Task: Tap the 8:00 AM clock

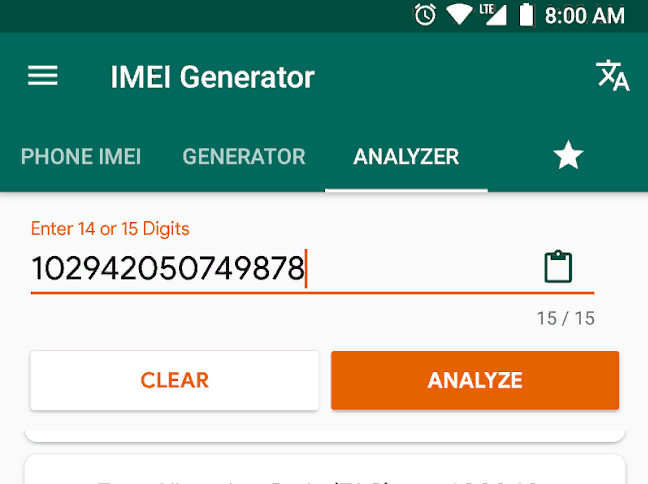Action: (584, 16)
